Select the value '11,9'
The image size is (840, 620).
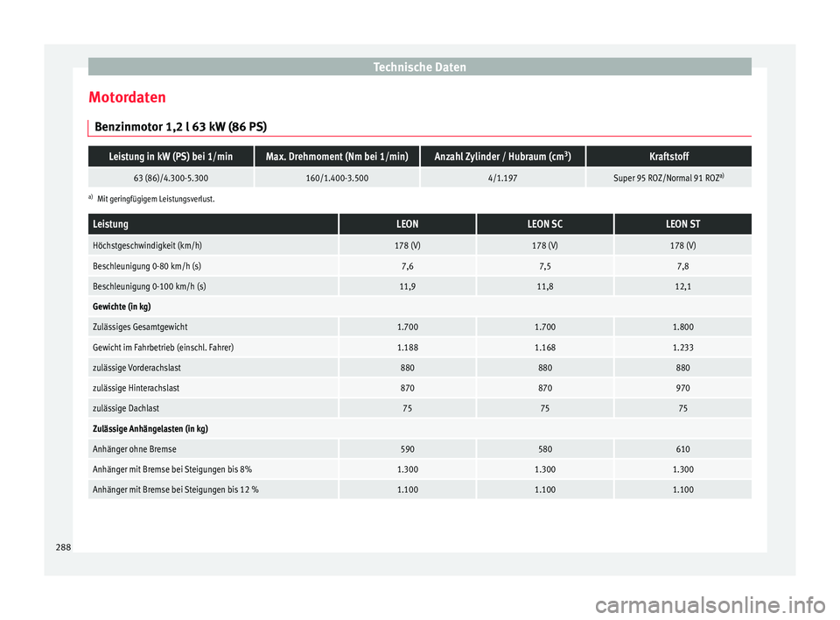point(407,286)
